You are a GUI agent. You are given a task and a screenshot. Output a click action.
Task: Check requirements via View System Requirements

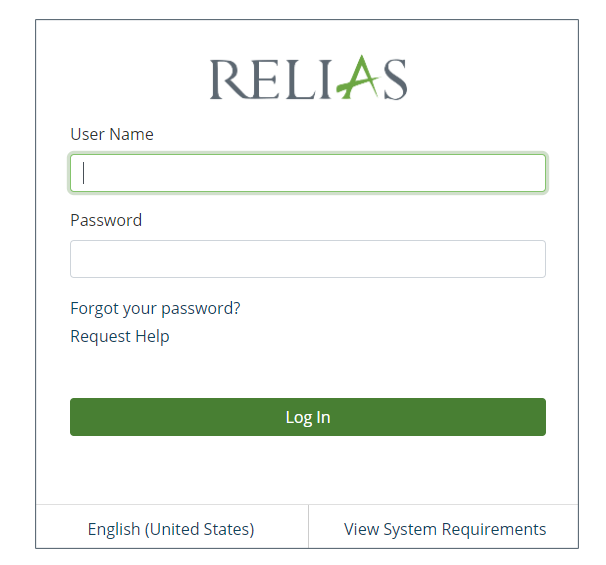click(445, 529)
